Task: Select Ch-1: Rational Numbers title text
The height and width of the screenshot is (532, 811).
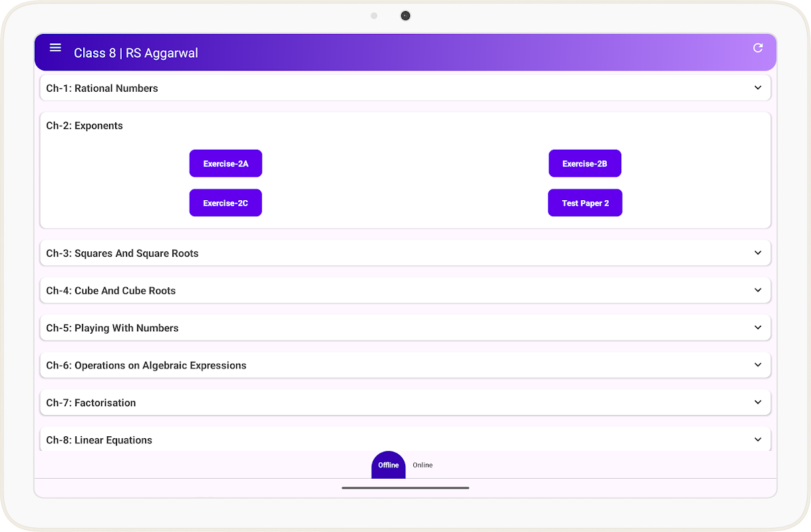Action: 102,88
